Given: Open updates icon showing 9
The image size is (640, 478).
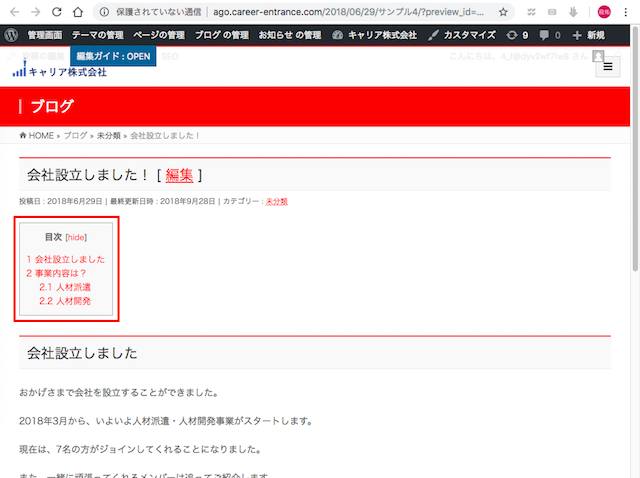Looking at the screenshot, I should pos(517,36).
